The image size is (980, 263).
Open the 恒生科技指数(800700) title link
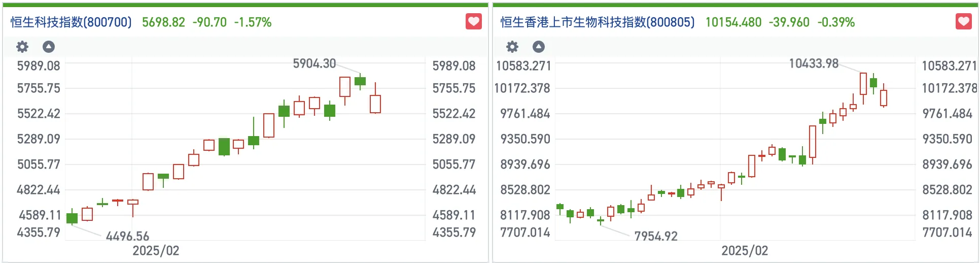click(x=71, y=22)
